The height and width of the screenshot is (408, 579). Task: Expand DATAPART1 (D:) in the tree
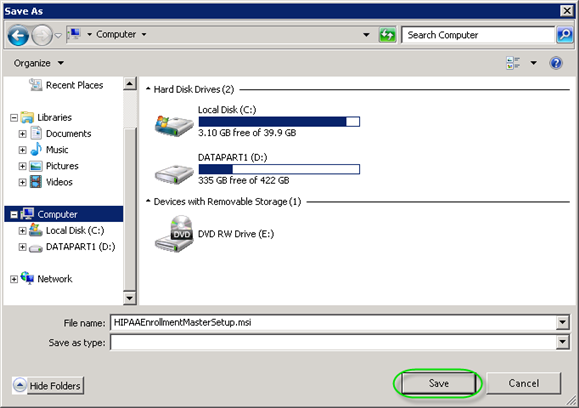point(23,247)
